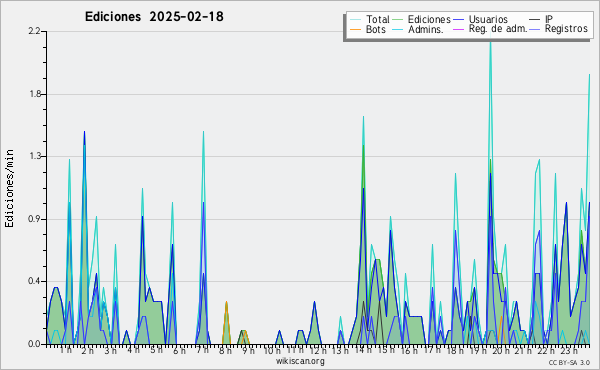Click the 0.9 gridline value label

tap(34, 219)
